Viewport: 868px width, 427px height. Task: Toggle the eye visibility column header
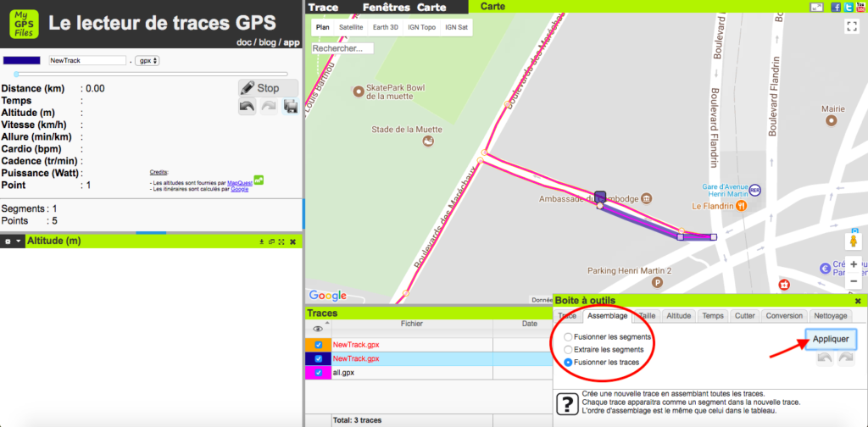coord(318,329)
